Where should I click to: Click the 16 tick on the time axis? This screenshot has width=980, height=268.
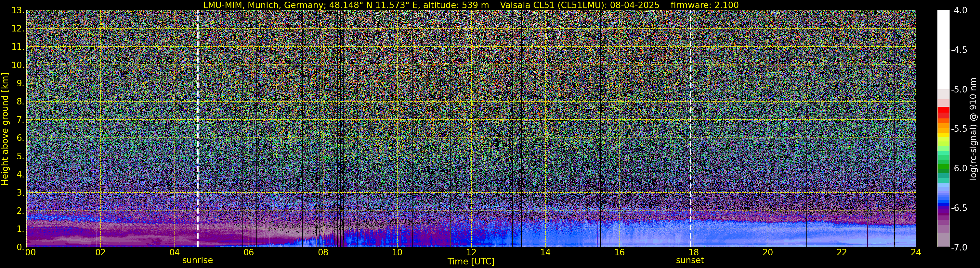[x=619, y=252]
